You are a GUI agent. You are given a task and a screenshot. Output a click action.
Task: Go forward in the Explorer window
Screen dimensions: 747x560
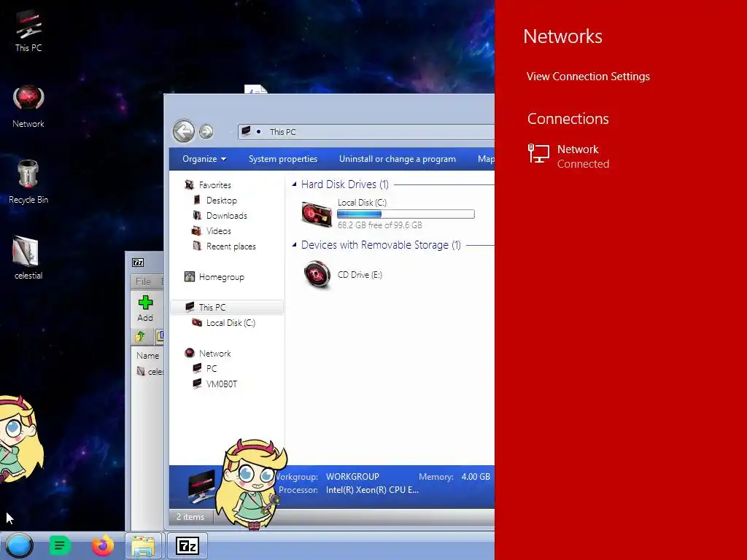[206, 131]
